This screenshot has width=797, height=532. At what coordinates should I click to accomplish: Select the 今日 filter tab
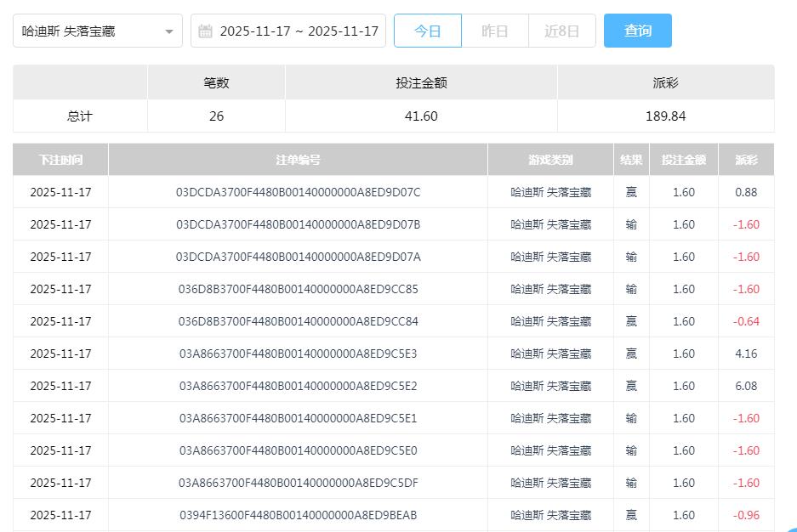(428, 30)
